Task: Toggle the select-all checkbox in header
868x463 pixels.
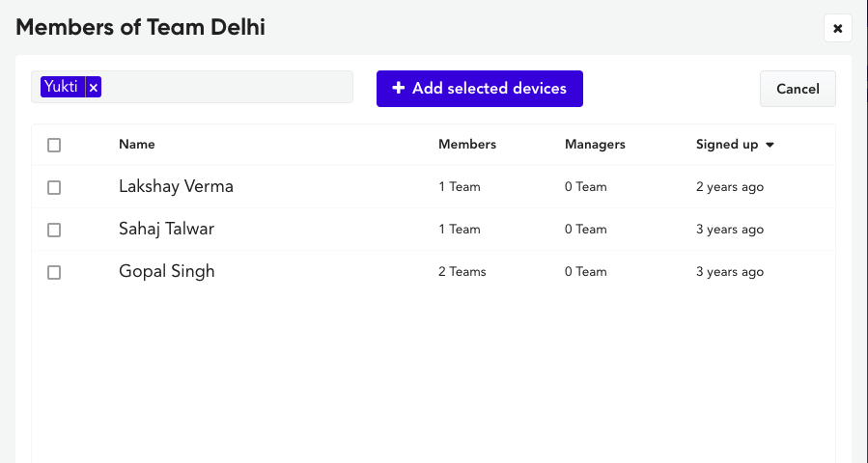Action: [x=54, y=145]
